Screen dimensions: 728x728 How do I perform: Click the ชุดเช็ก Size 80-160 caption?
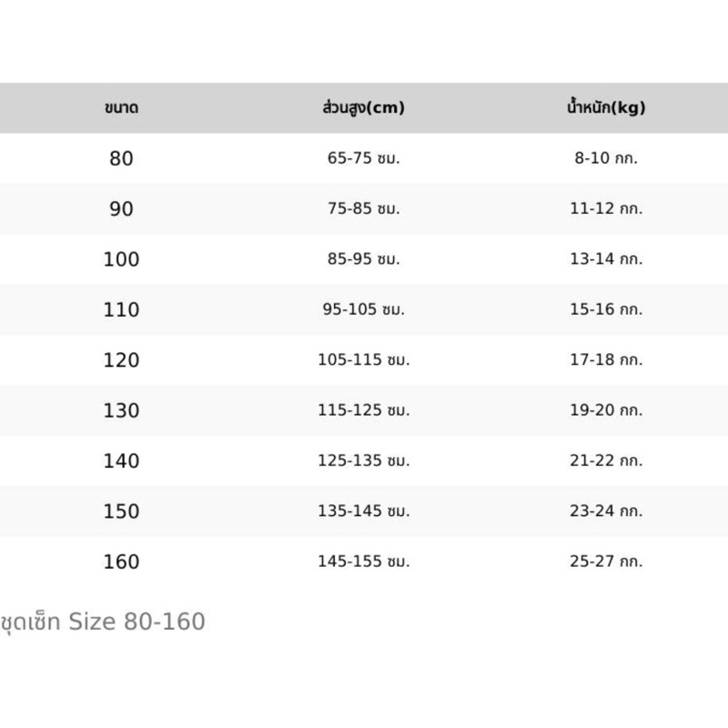click(x=103, y=622)
